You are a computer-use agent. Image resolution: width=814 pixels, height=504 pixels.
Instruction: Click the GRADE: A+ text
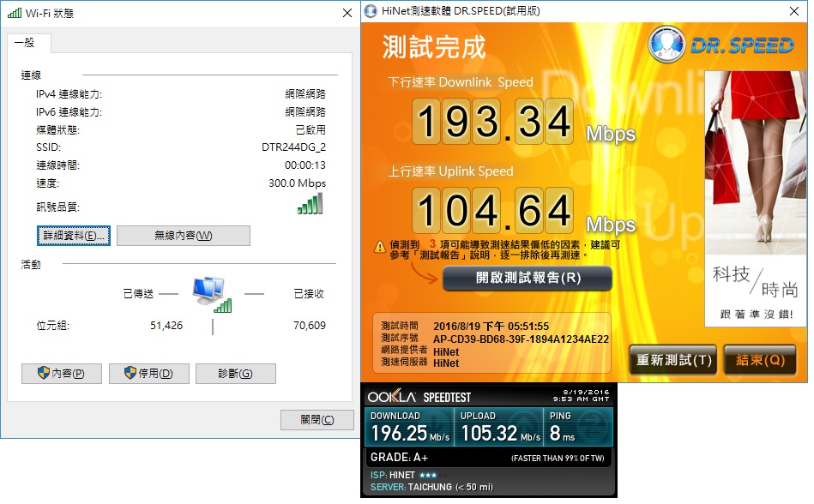(399, 458)
